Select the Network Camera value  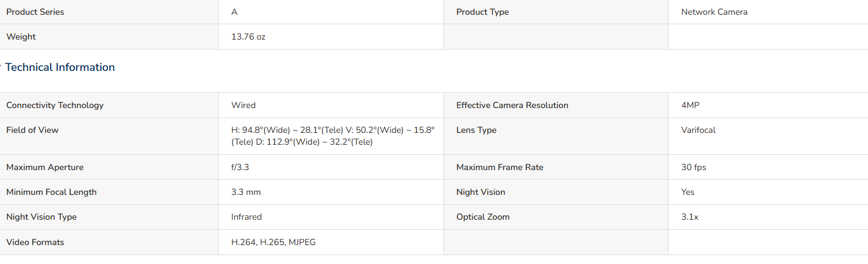point(714,12)
